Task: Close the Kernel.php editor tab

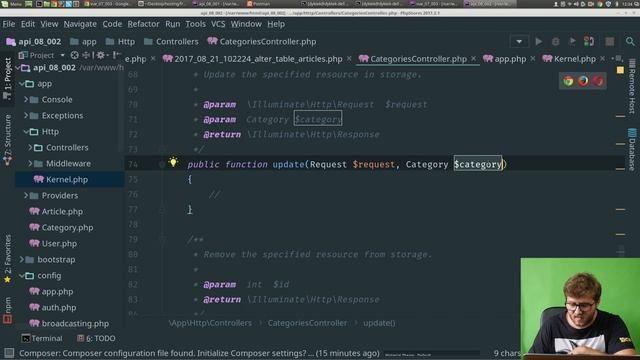Action: click(602, 59)
